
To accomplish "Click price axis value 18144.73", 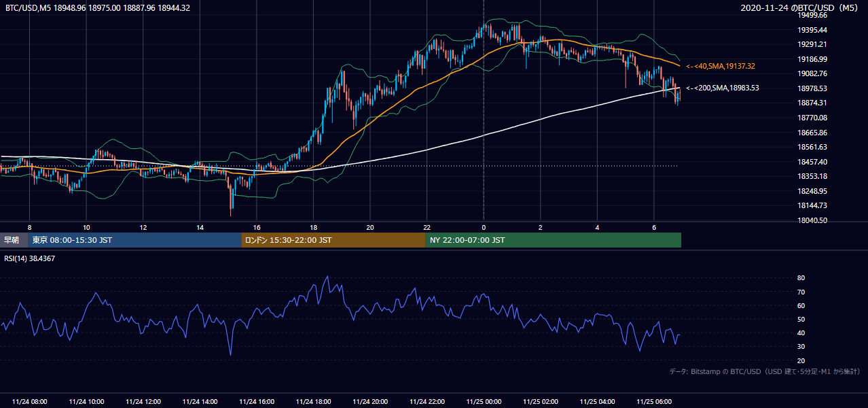I will [813, 205].
